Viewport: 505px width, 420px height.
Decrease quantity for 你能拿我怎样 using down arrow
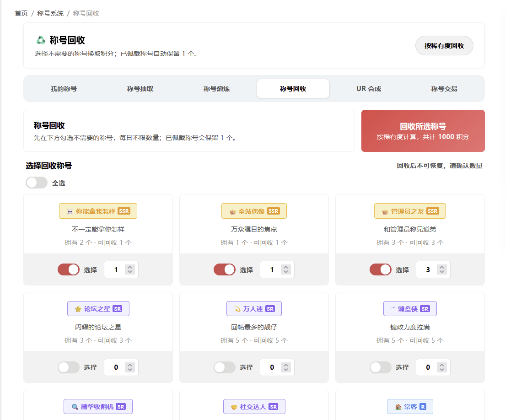click(130, 272)
